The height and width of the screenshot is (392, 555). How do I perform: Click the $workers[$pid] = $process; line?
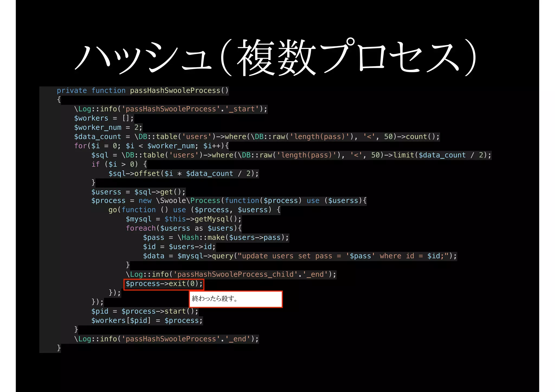tap(147, 321)
